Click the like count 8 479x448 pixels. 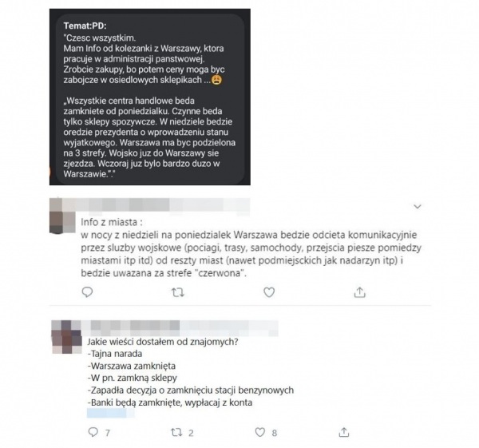coord(275,433)
